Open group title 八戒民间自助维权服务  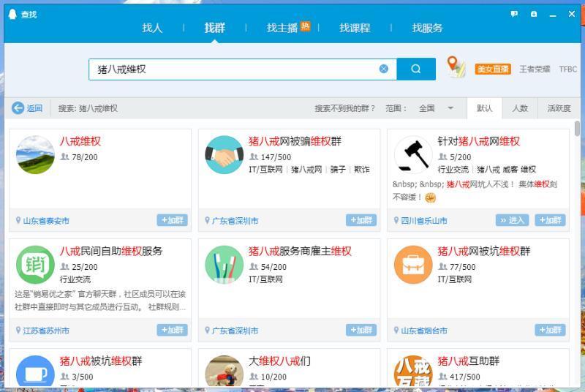coord(111,251)
